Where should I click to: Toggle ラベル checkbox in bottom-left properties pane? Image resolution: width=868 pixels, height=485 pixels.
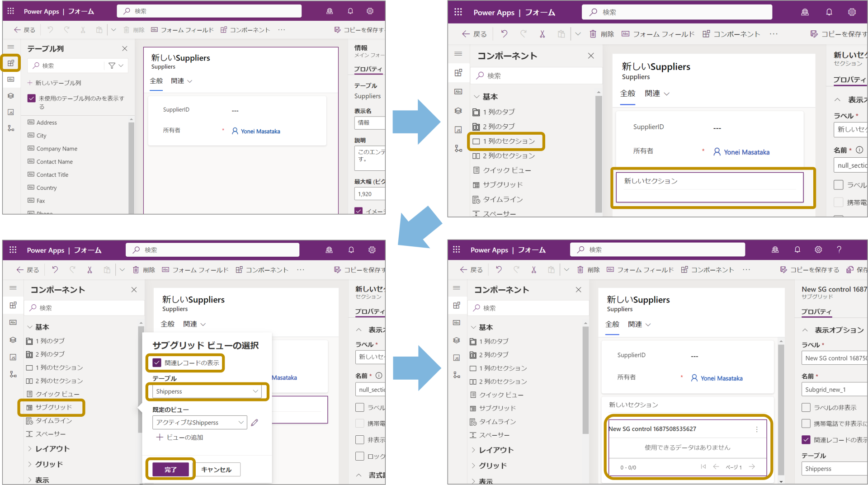(360, 407)
